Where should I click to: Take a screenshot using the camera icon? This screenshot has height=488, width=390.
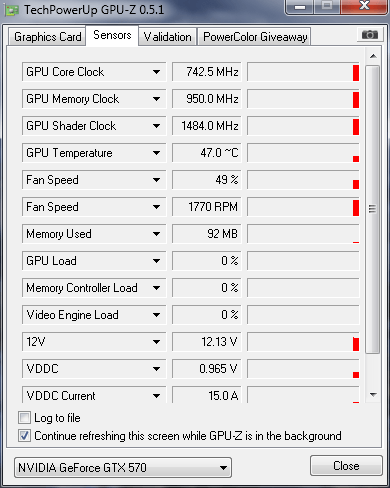point(369,35)
